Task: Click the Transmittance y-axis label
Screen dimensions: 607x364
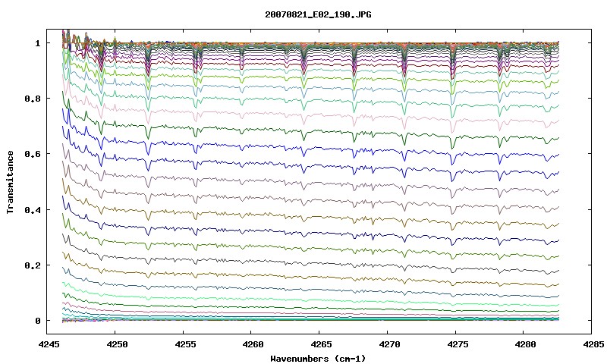Action: pyautogui.click(x=10, y=182)
